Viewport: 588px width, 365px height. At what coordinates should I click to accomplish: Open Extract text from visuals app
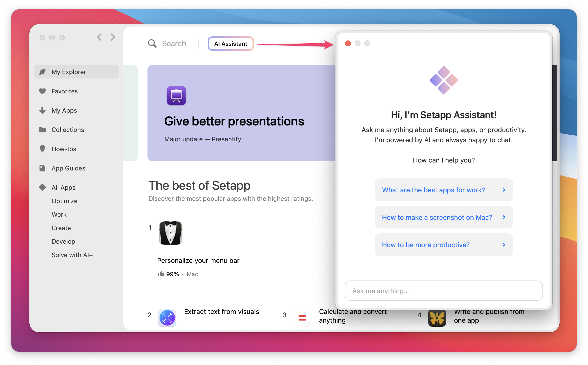pyautogui.click(x=221, y=312)
